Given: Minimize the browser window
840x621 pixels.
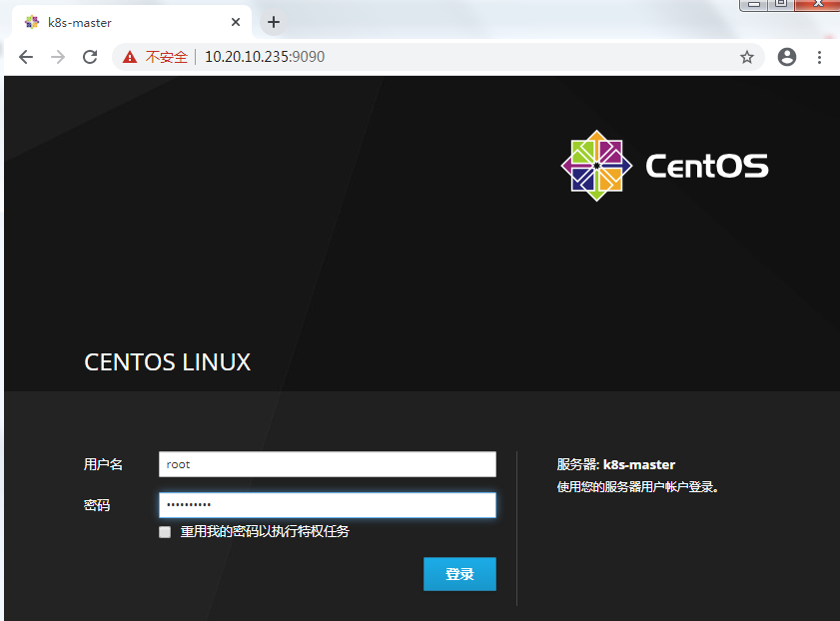Looking at the screenshot, I should click(753, 4).
